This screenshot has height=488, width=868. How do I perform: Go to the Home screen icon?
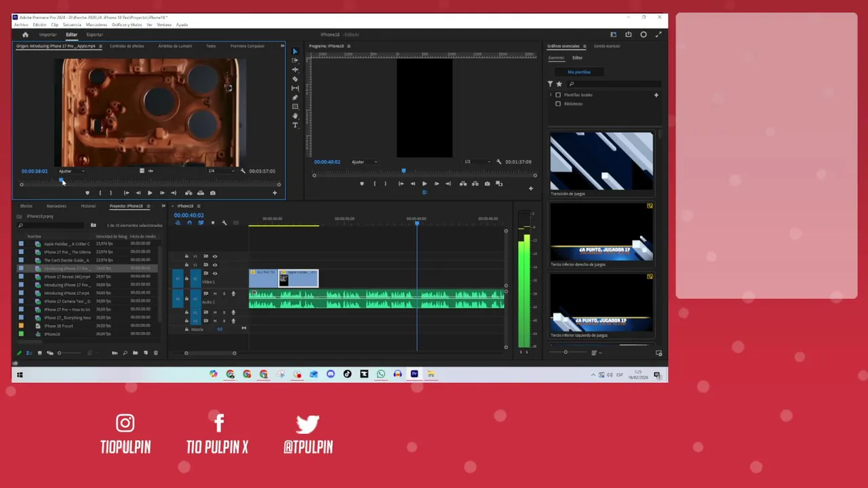[x=25, y=35]
